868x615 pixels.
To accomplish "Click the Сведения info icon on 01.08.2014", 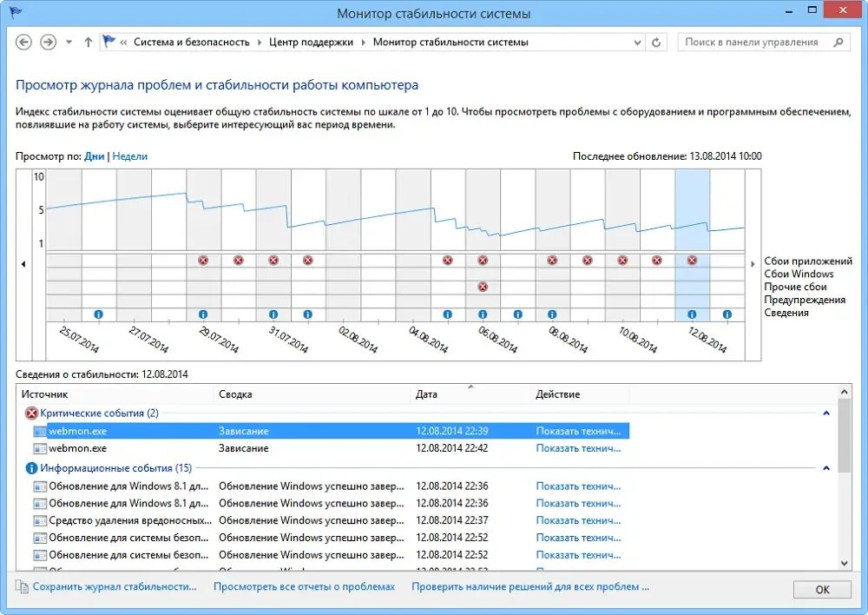I will [x=308, y=314].
